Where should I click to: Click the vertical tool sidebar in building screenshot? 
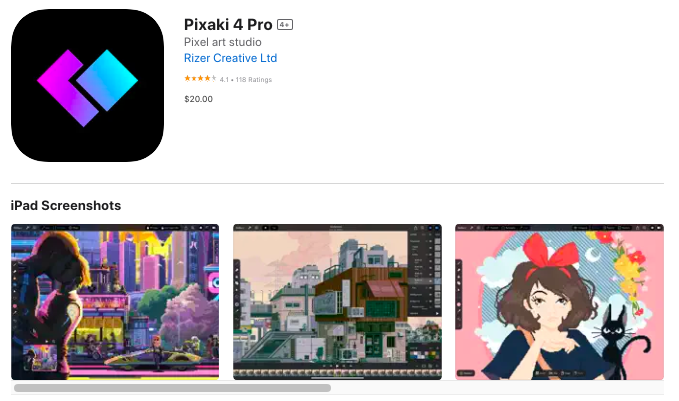237,294
